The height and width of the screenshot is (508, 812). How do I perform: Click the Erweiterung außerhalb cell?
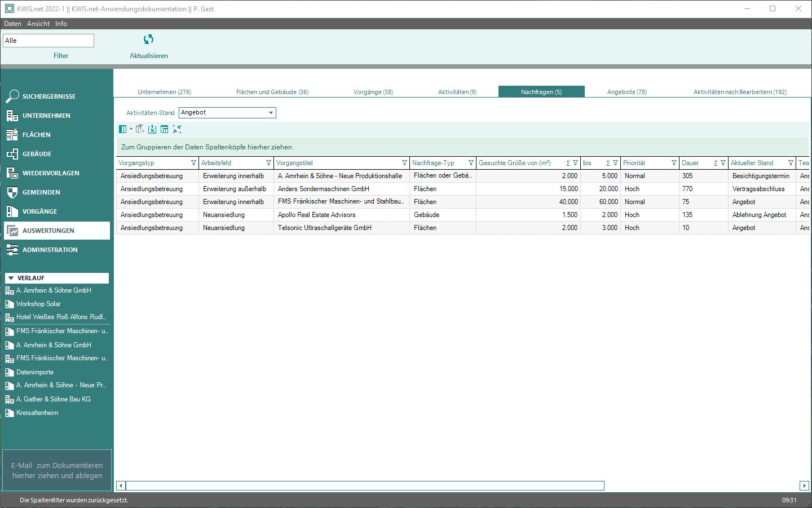coord(236,189)
